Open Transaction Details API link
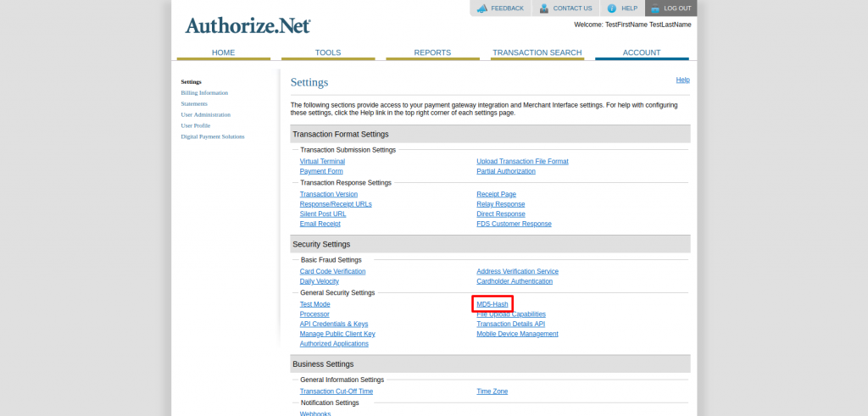Image resolution: width=868 pixels, height=416 pixels. pyautogui.click(x=511, y=324)
